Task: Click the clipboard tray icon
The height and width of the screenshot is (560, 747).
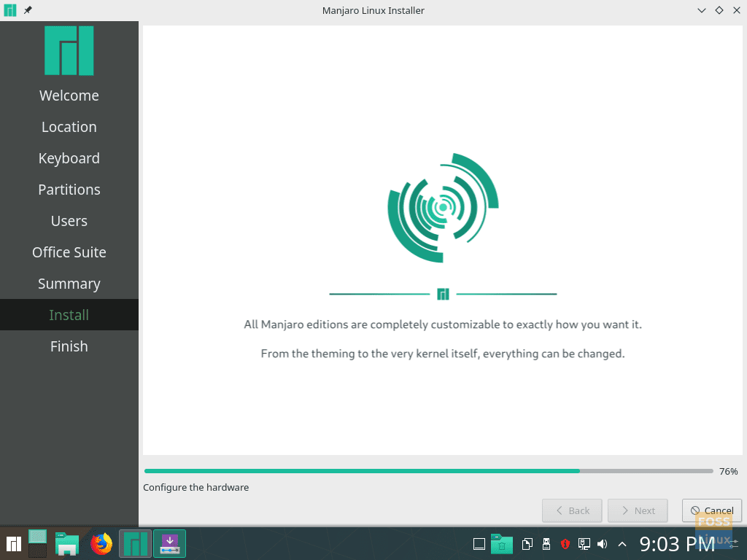Action: pyautogui.click(x=527, y=543)
